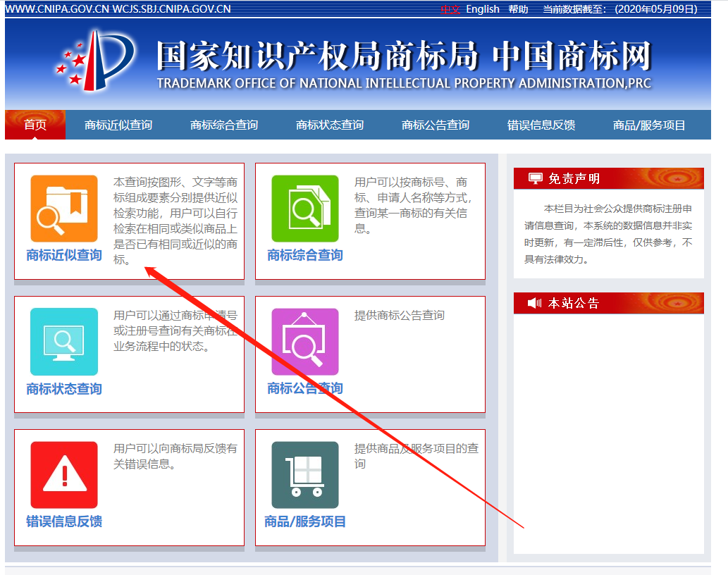Switch language to English
Image resolution: width=728 pixels, height=575 pixels.
[x=483, y=9]
